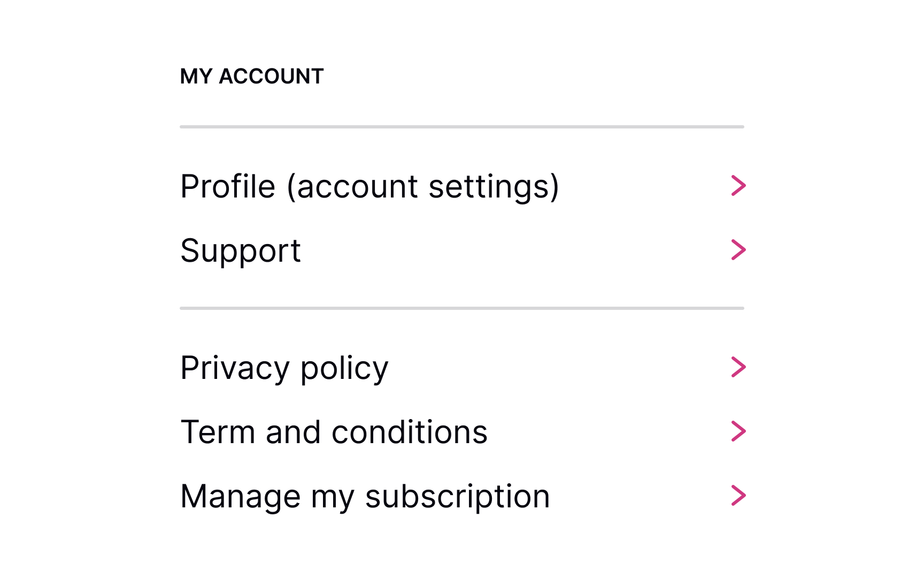Select the MY ACCOUNT section header
Viewport: 924px width, 578px height.
click(252, 77)
